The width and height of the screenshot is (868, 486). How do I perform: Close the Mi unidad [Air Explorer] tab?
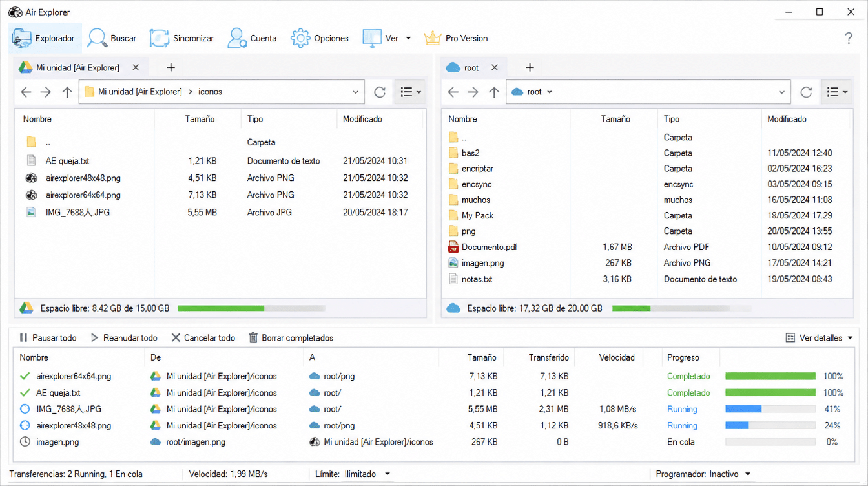tap(136, 67)
